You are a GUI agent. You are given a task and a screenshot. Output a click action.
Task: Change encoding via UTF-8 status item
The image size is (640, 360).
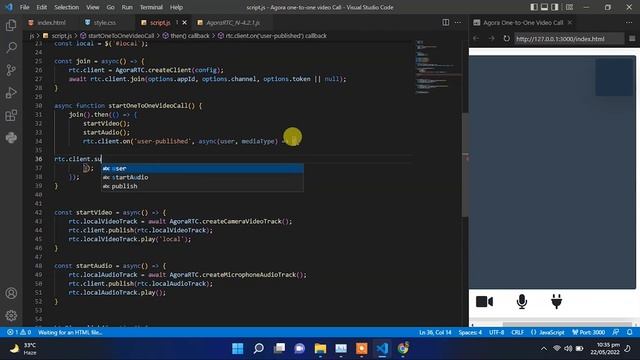[x=496, y=332]
